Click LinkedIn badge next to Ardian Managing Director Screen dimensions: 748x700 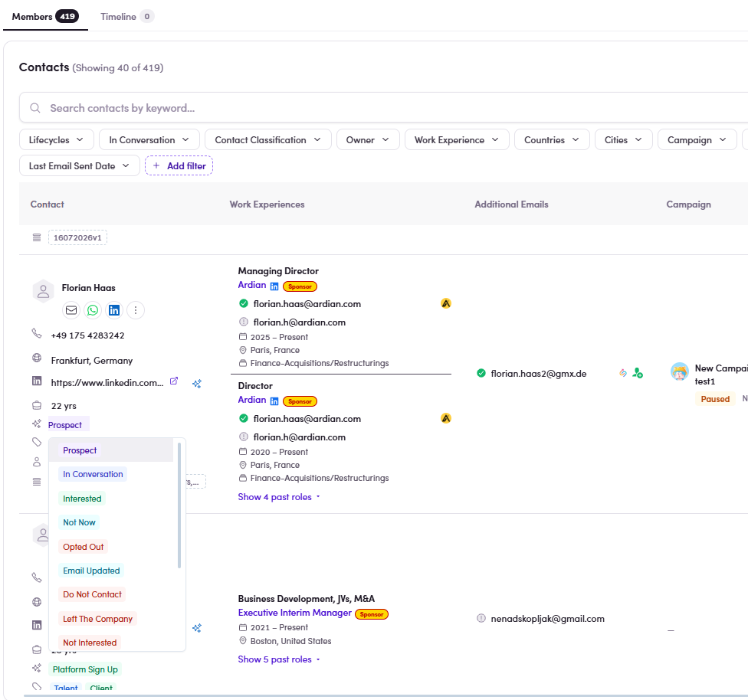click(x=274, y=286)
